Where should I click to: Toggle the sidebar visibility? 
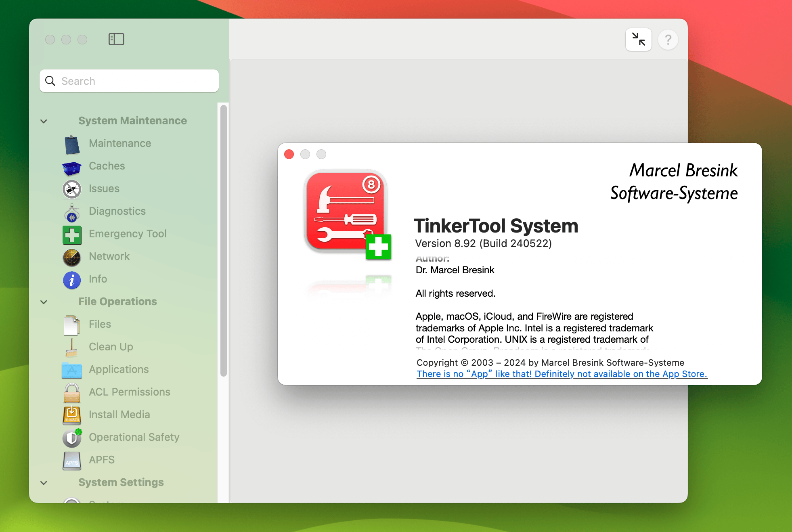tap(116, 39)
